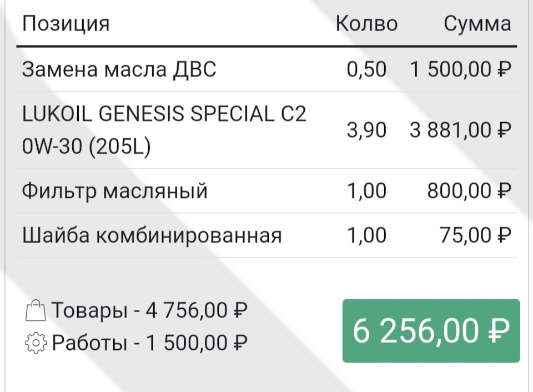The height and width of the screenshot is (392, 533).
Task: Click the shopping bag icon beside Товары
Action: pos(36,310)
